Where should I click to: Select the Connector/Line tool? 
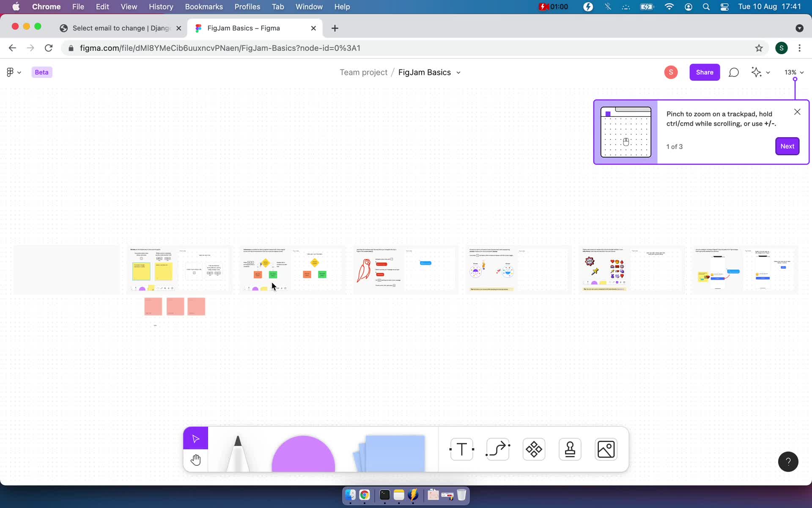(498, 449)
